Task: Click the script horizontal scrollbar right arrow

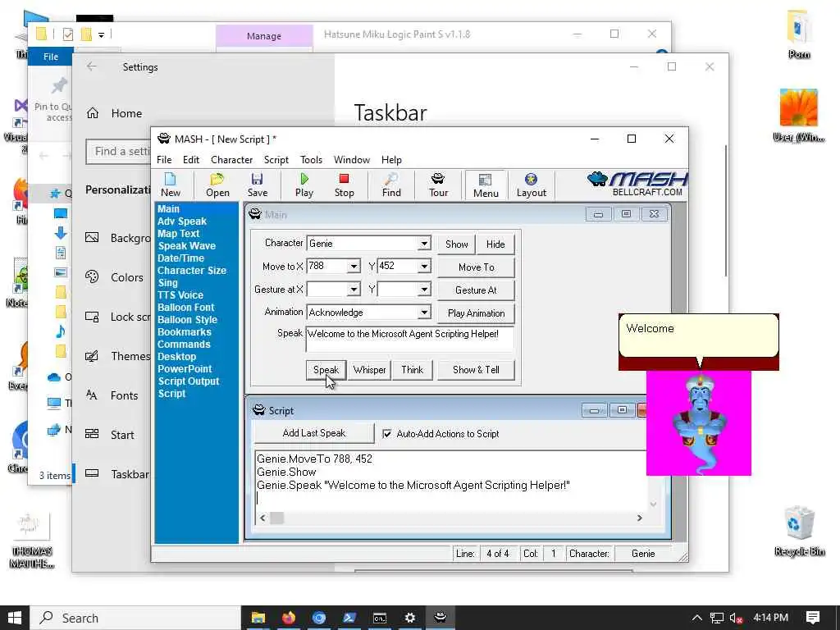Action: click(x=639, y=518)
